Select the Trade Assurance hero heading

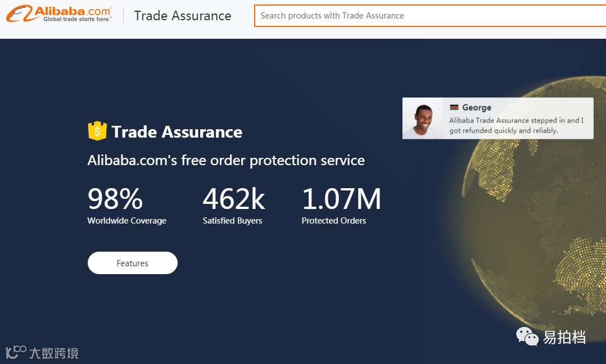click(177, 132)
